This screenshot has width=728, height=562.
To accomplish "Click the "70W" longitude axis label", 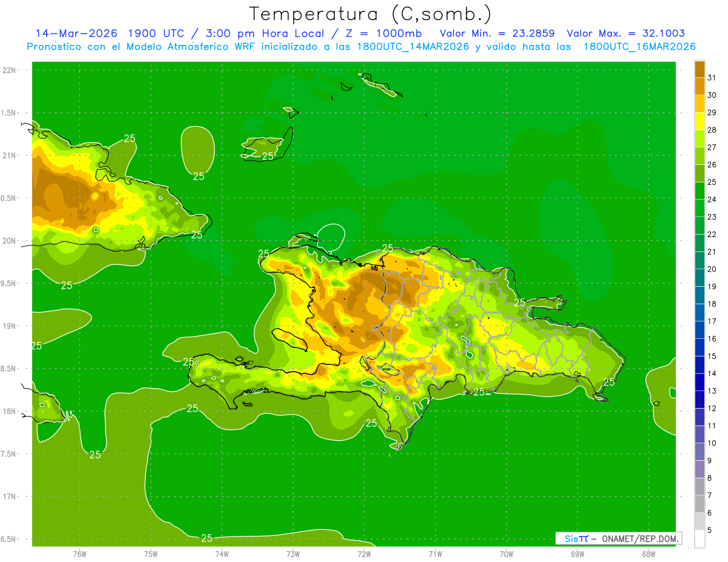I will click(506, 554).
